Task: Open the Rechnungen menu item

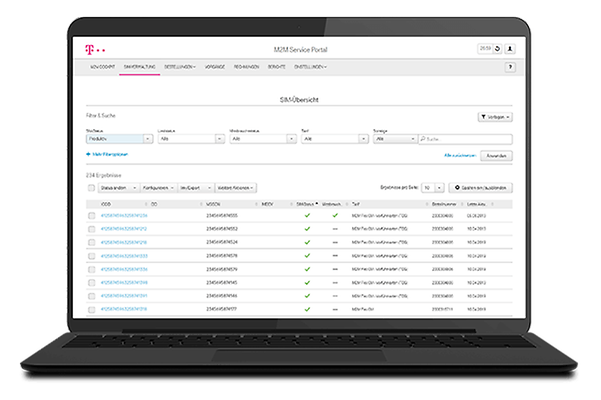Action: [x=247, y=67]
